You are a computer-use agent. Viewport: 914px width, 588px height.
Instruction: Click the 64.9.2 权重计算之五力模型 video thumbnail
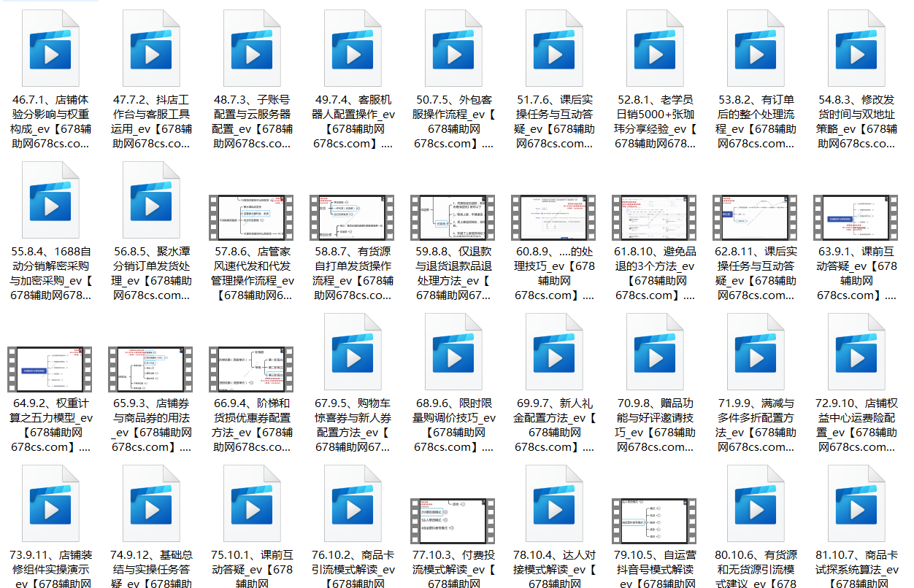[x=51, y=369]
